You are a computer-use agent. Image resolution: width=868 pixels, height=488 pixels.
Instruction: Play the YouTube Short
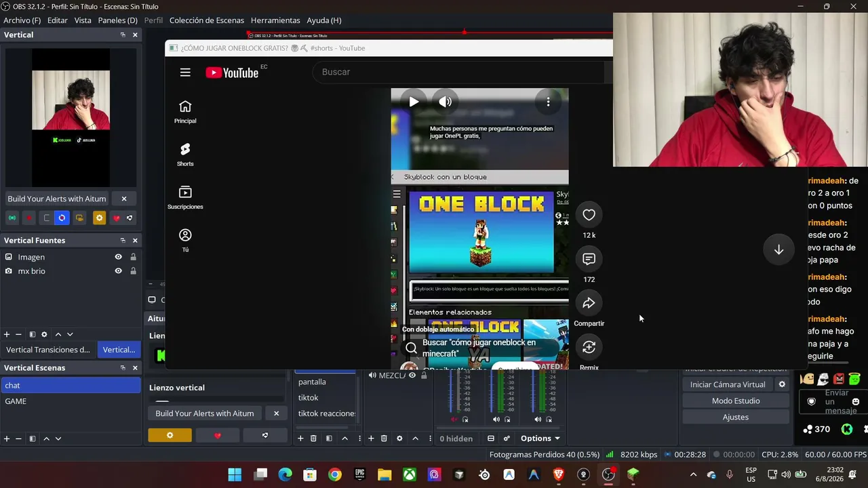click(x=414, y=102)
